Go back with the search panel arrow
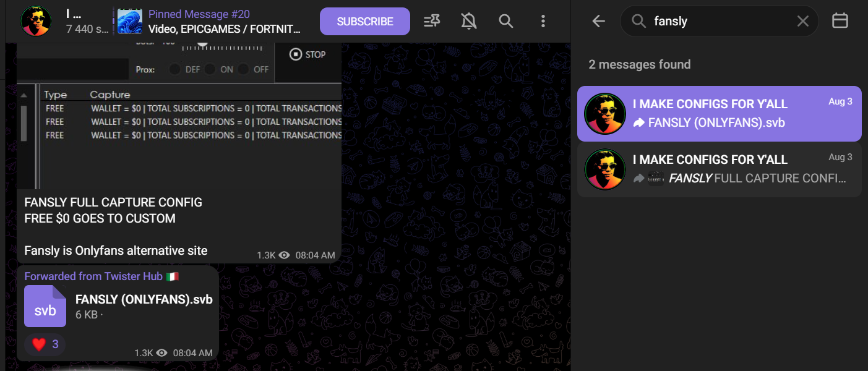 click(x=598, y=22)
